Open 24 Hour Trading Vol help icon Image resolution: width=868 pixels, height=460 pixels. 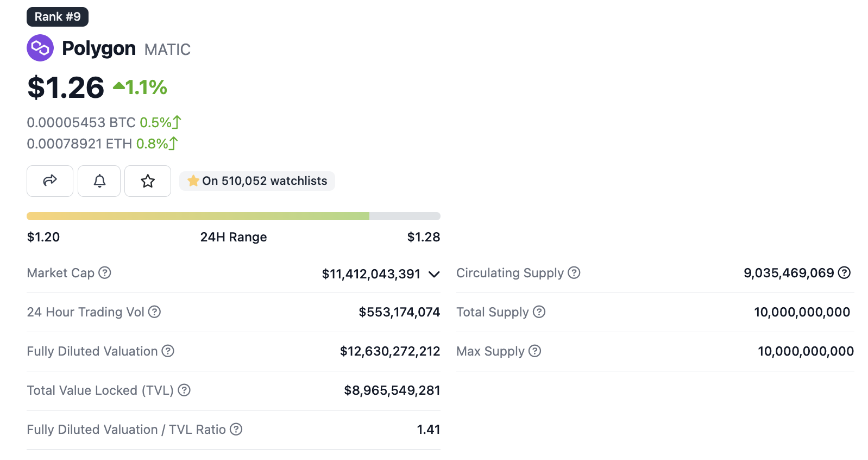tap(155, 312)
